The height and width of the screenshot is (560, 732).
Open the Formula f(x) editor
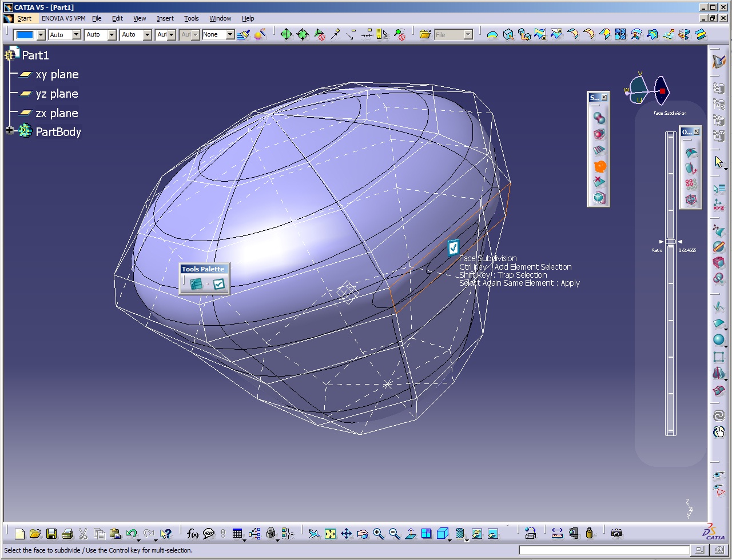tap(192, 533)
